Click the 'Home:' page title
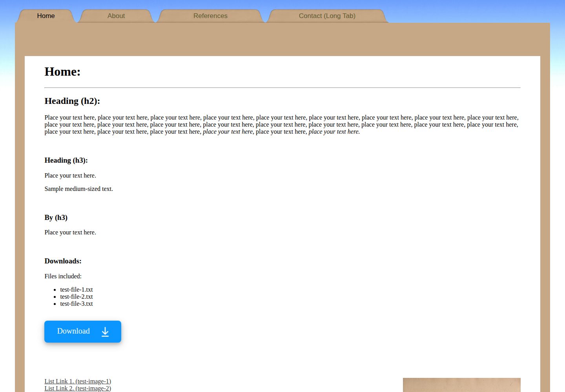The image size is (565, 392). 62,72
